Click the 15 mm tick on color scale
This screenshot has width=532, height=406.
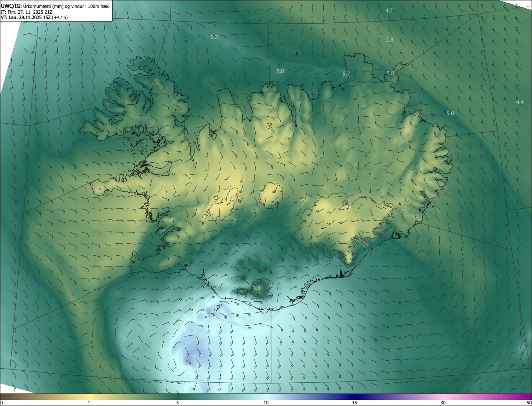tap(355, 403)
